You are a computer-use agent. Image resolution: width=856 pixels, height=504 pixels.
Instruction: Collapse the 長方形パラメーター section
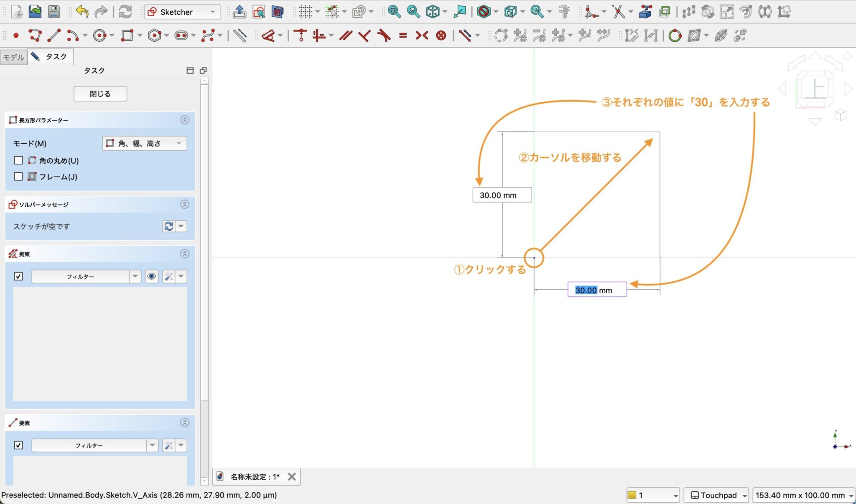click(185, 120)
